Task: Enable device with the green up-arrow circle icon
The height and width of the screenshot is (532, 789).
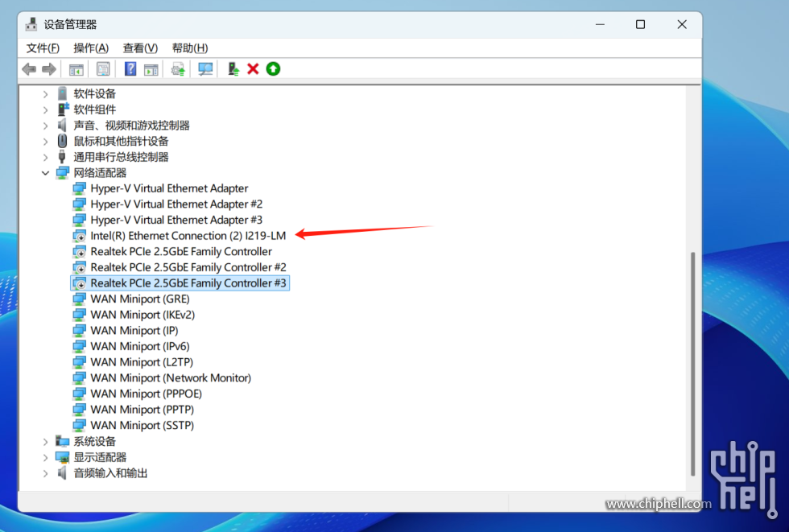Action: click(273, 69)
